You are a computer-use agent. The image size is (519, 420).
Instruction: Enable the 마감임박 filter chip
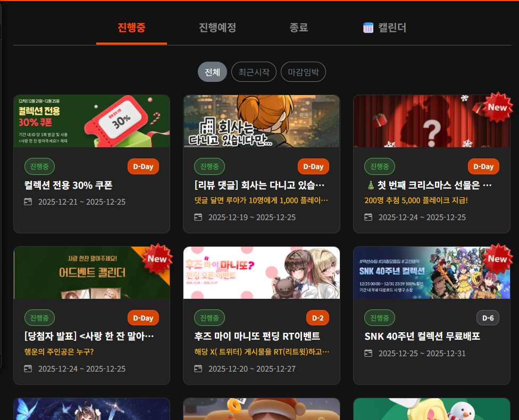pyautogui.click(x=303, y=72)
